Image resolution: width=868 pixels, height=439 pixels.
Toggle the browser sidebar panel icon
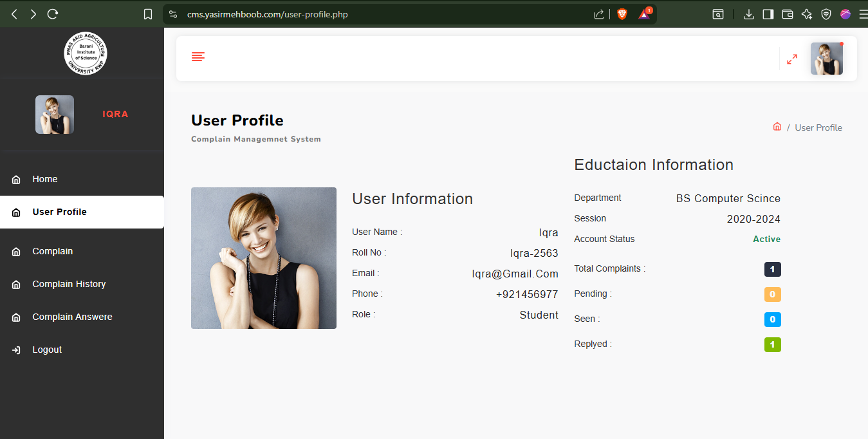point(768,14)
